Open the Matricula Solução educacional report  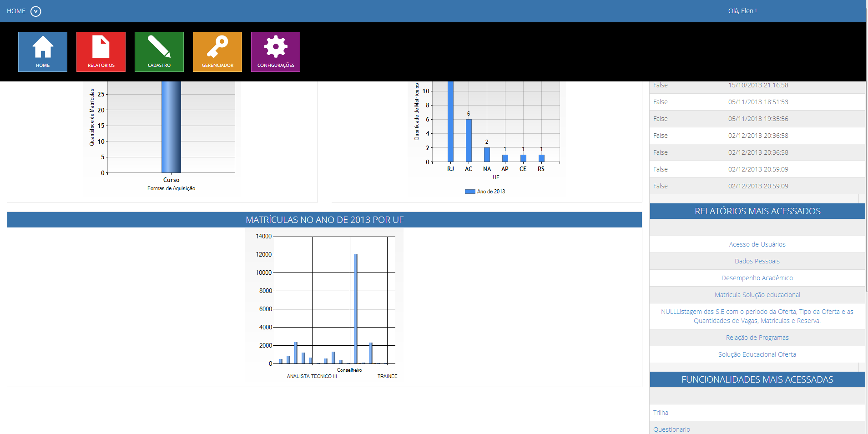757,295
